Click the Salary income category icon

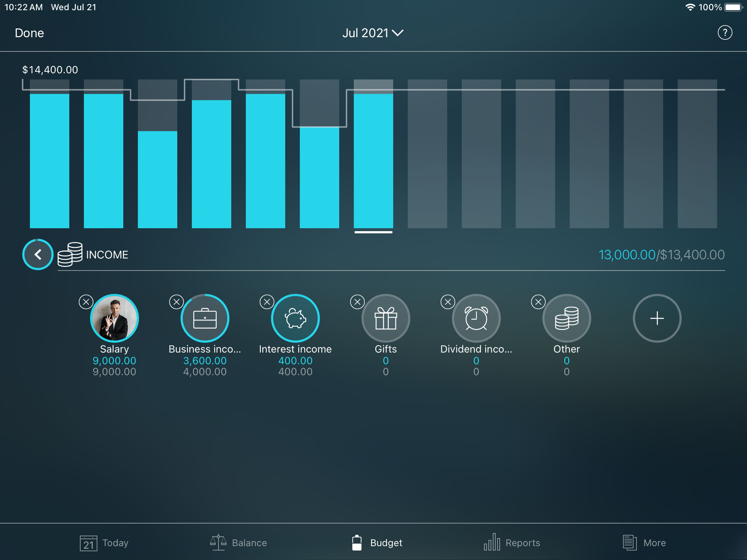[x=113, y=318]
